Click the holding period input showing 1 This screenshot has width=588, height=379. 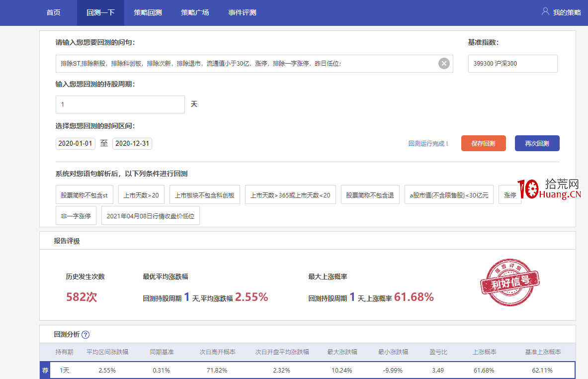coord(119,104)
